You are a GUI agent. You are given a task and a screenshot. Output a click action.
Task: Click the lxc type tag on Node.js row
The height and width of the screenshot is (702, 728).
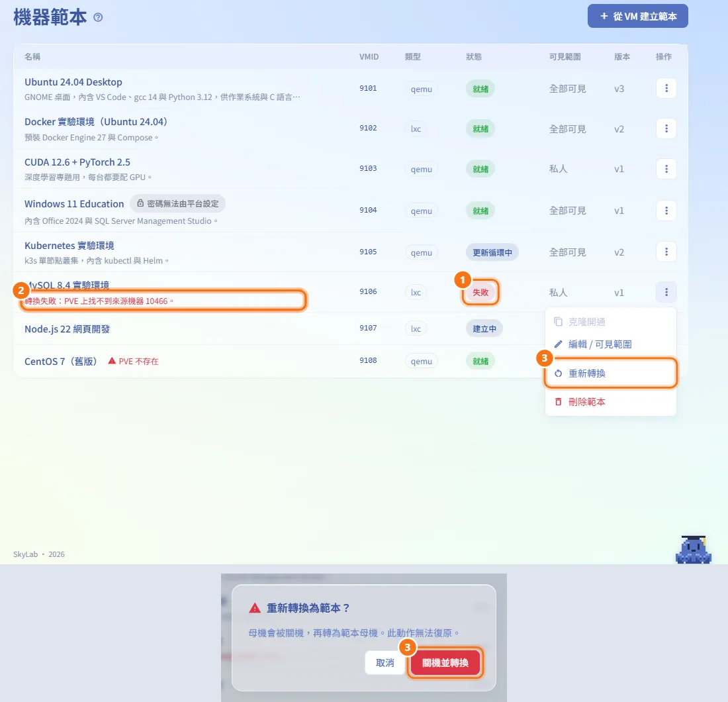(x=416, y=328)
